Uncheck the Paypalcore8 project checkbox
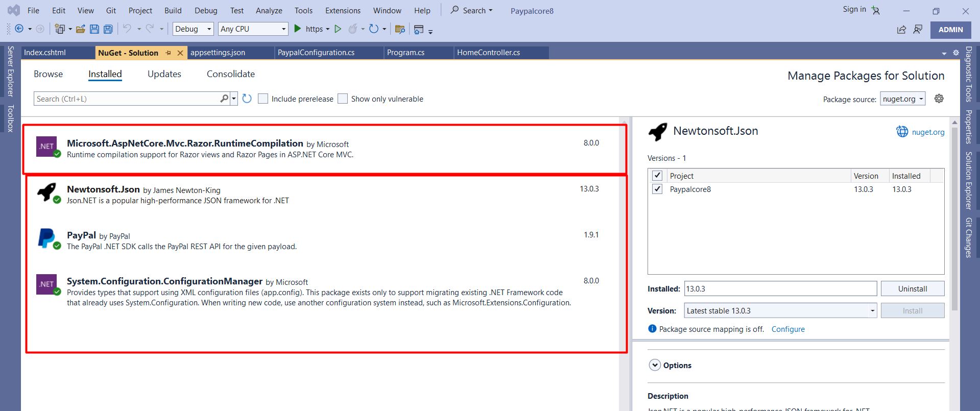This screenshot has height=411, width=980. click(x=657, y=189)
